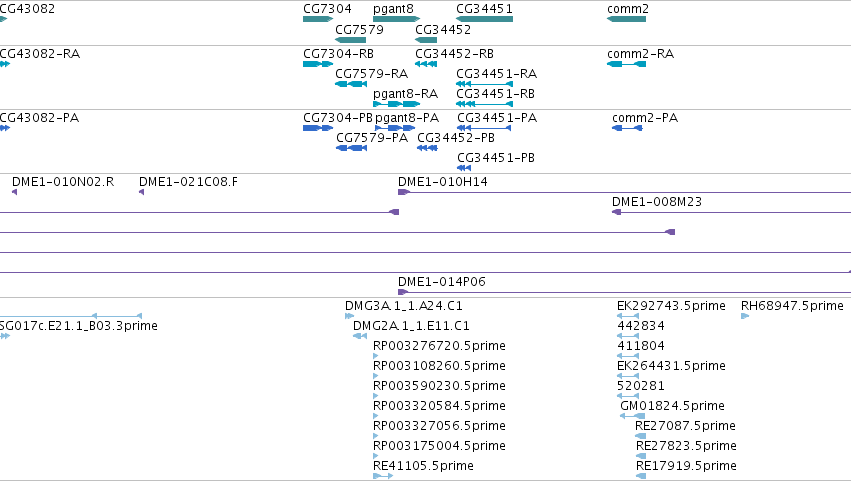Open the CG7579-RA transcript label

coord(371,74)
